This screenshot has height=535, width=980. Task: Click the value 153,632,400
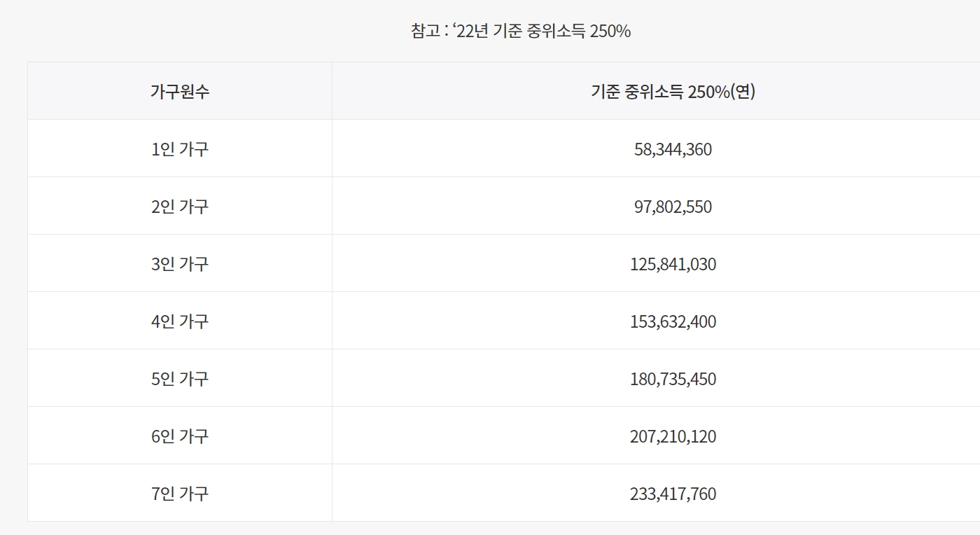tap(673, 321)
